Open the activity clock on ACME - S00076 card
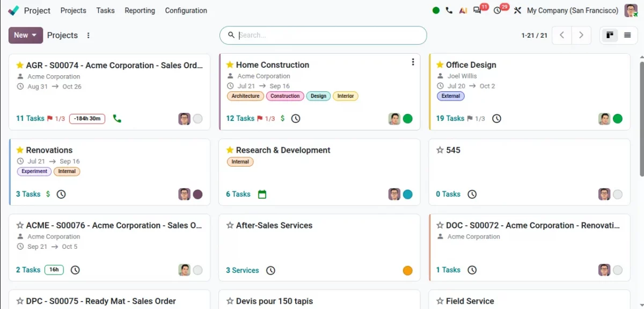This screenshot has width=644, height=309. tap(75, 270)
